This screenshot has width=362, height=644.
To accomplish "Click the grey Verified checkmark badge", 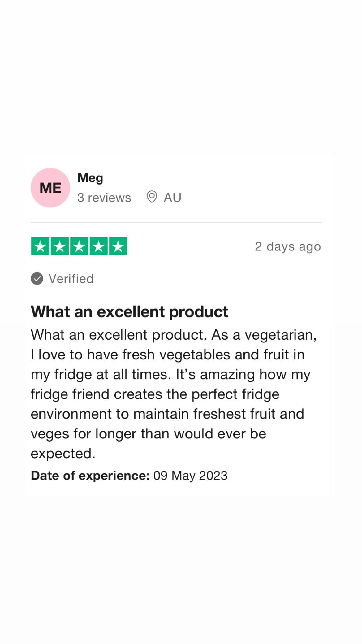I will pyautogui.click(x=37, y=278).
